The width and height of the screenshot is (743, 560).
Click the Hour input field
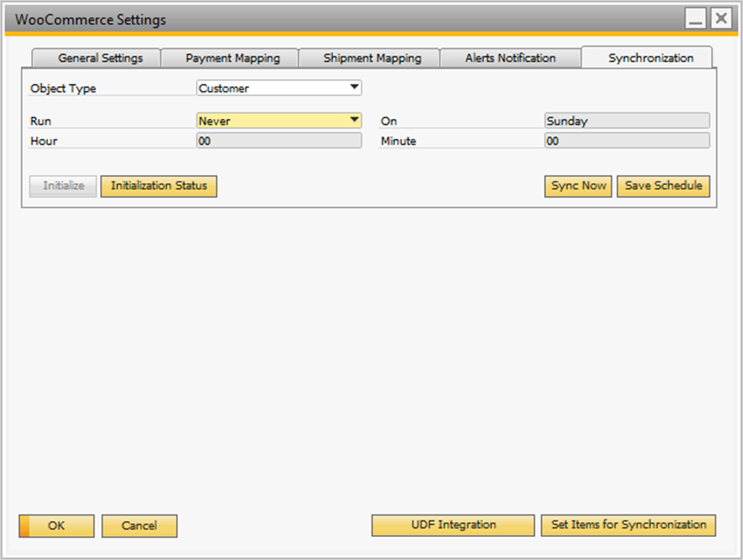pyautogui.click(x=278, y=141)
